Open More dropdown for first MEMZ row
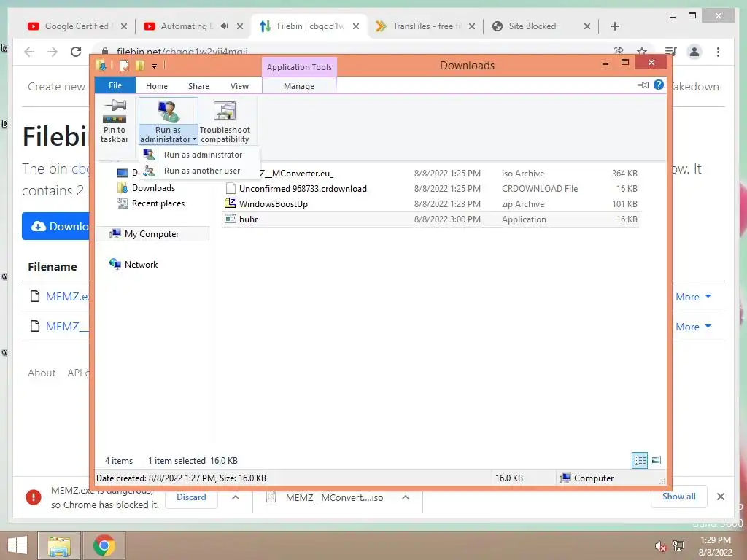 (693, 297)
